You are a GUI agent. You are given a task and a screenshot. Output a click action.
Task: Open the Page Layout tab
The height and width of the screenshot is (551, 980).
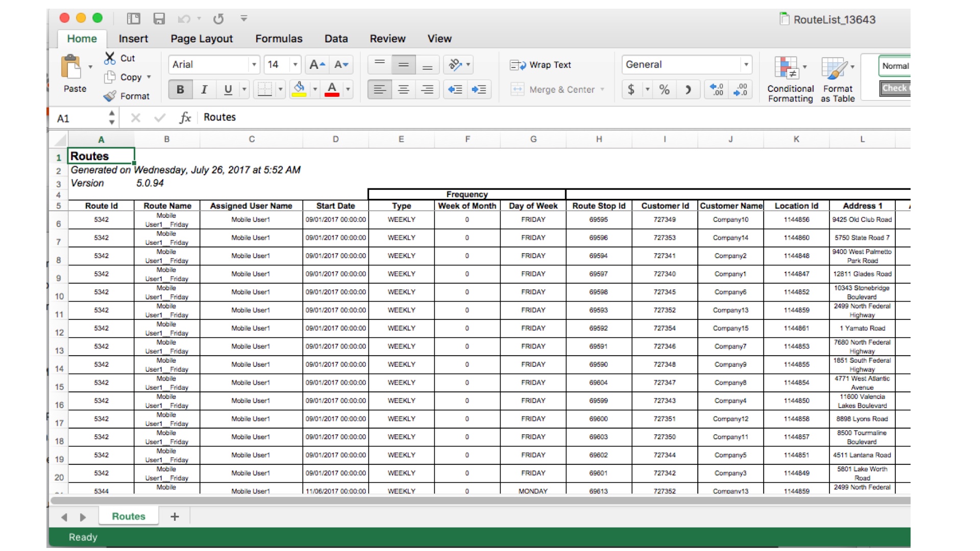(x=202, y=39)
